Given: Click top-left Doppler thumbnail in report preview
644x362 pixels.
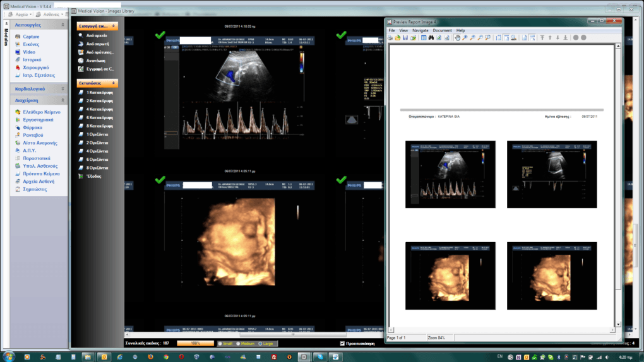Looking at the screenshot, I should click(x=450, y=175).
